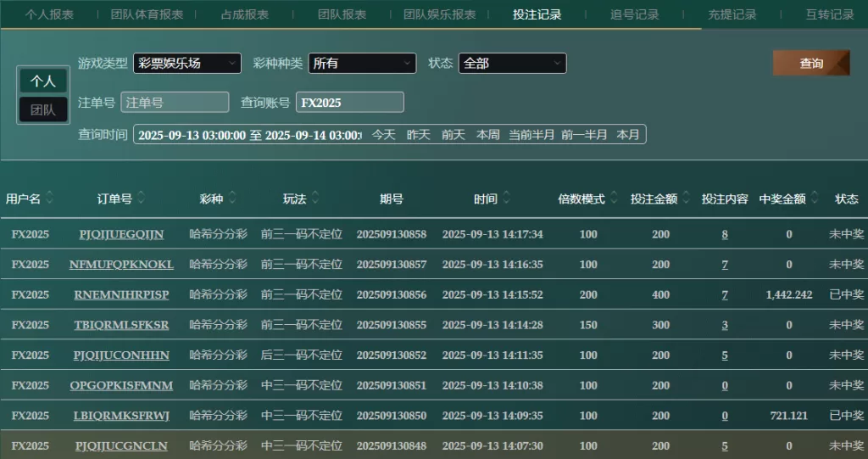Click into the 注单号 input field
The height and width of the screenshot is (459, 868).
175,102
